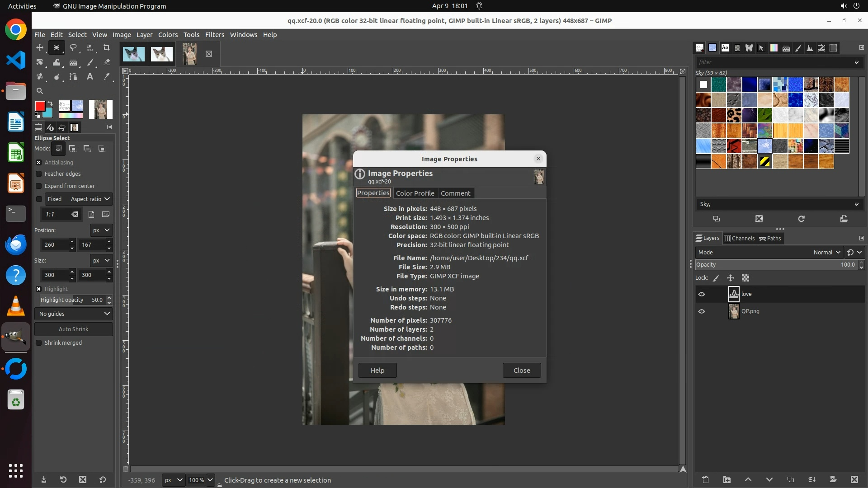Toggle Expand from center checkbox
This screenshot has width=868, height=488.
click(x=39, y=186)
